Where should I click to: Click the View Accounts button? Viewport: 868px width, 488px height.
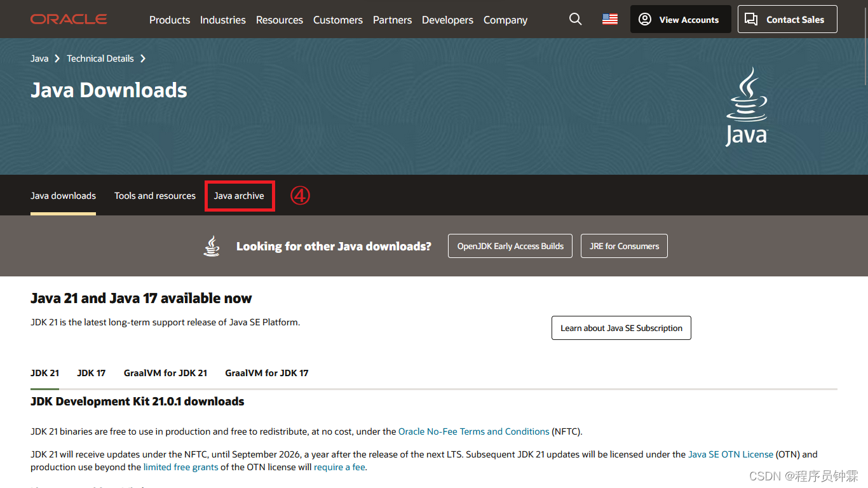(681, 19)
